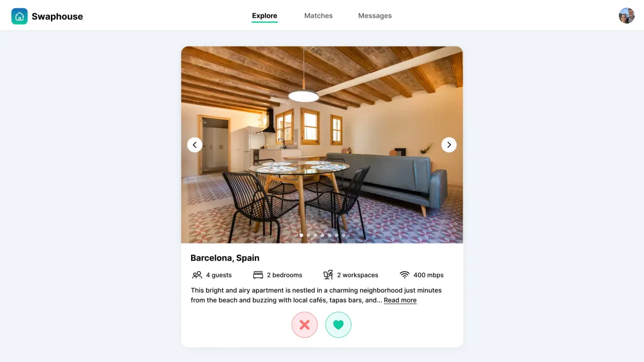Like this home with the green heart

(339, 324)
